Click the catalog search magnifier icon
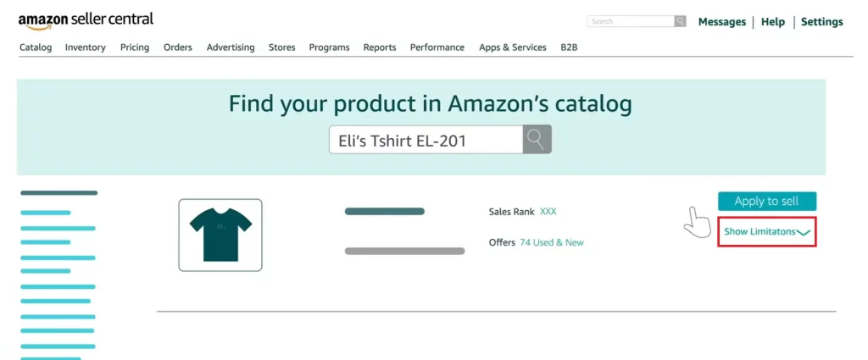The width and height of the screenshot is (868, 360). [x=537, y=140]
